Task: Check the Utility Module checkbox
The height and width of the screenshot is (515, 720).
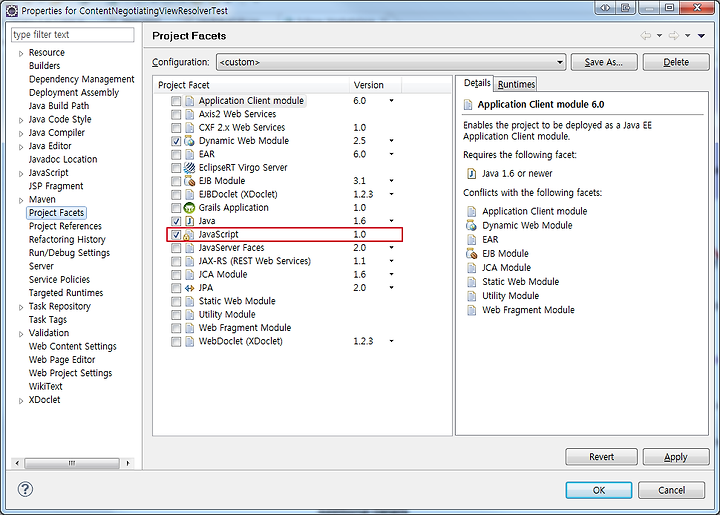Action: [x=176, y=315]
